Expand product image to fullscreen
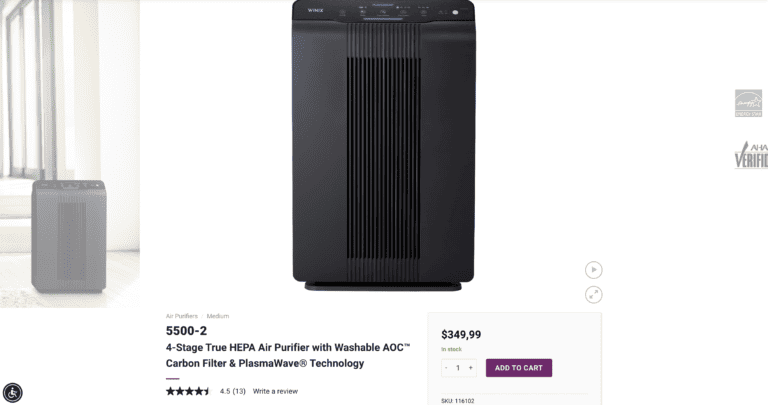This screenshot has width=768, height=405. coord(594,294)
